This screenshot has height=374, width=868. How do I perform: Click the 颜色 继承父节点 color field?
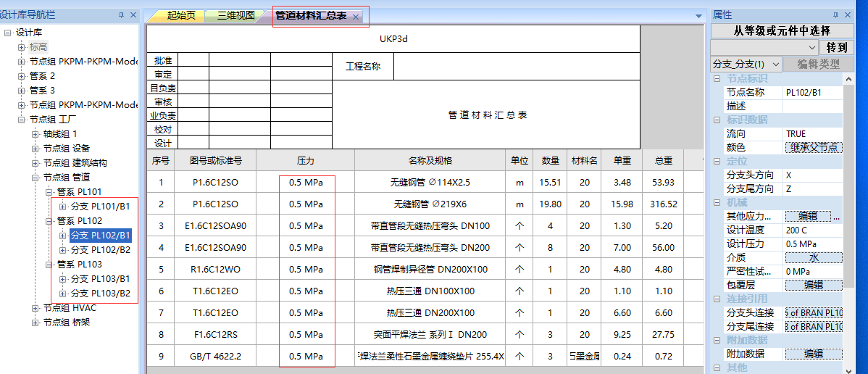click(x=814, y=147)
